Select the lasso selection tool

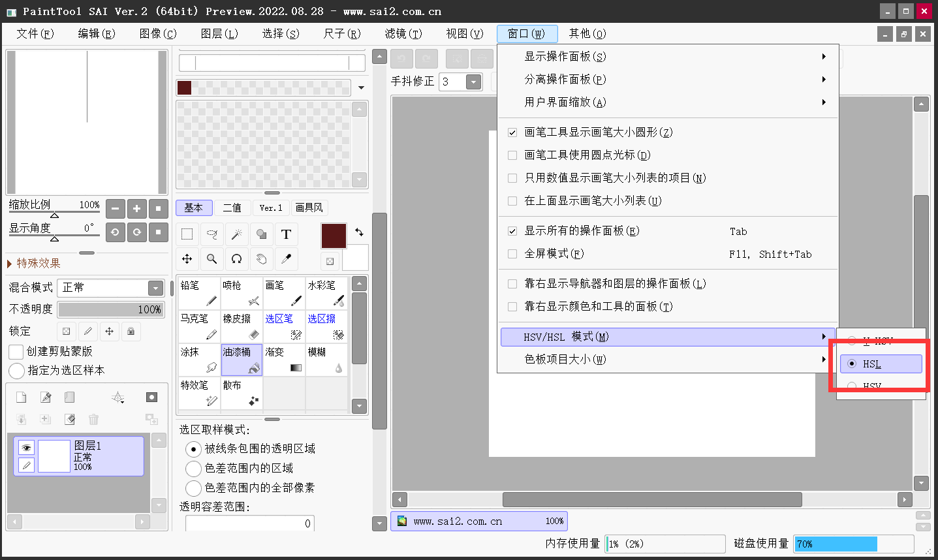pyautogui.click(x=211, y=234)
